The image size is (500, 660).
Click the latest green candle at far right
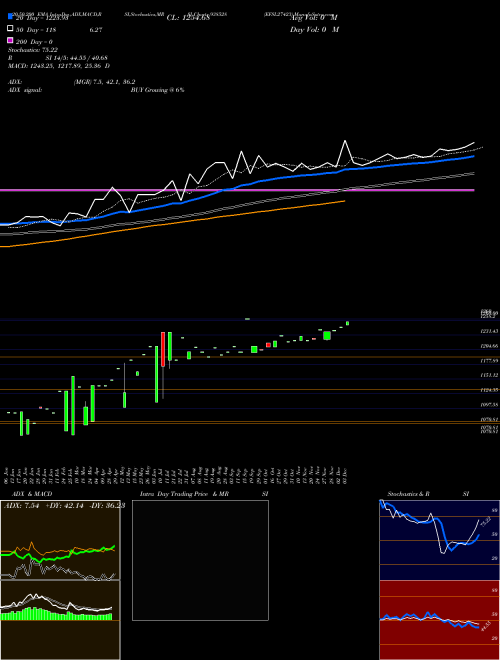[348, 323]
